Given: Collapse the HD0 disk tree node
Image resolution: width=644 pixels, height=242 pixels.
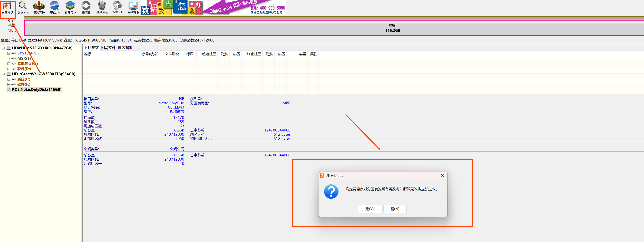Looking at the screenshot, I should (x=4, y=48).
